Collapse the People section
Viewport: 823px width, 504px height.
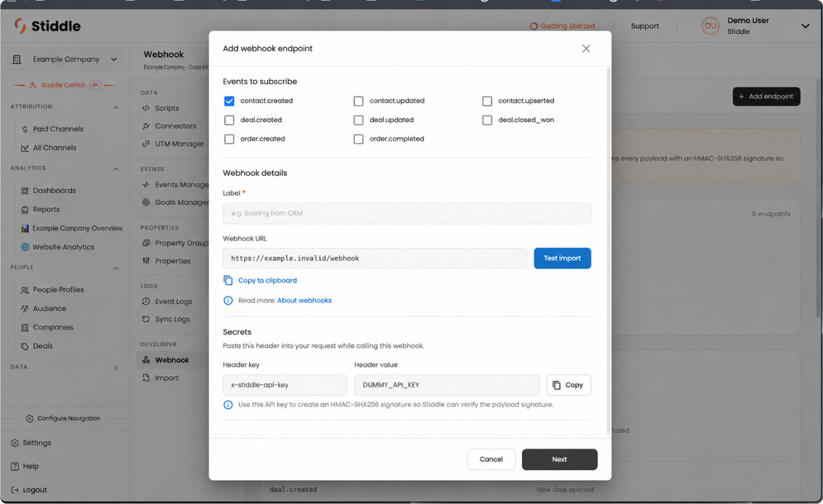pyautogui.click(x=116, y=269)
